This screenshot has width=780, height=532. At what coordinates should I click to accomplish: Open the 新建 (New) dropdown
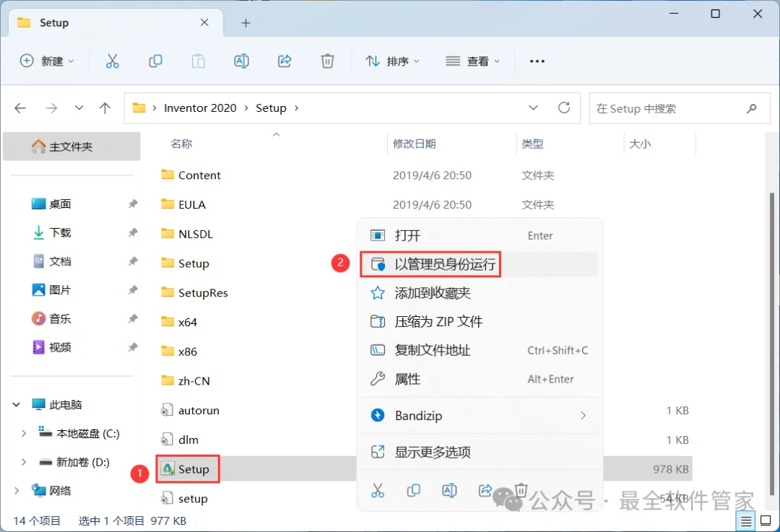point(47,61)
